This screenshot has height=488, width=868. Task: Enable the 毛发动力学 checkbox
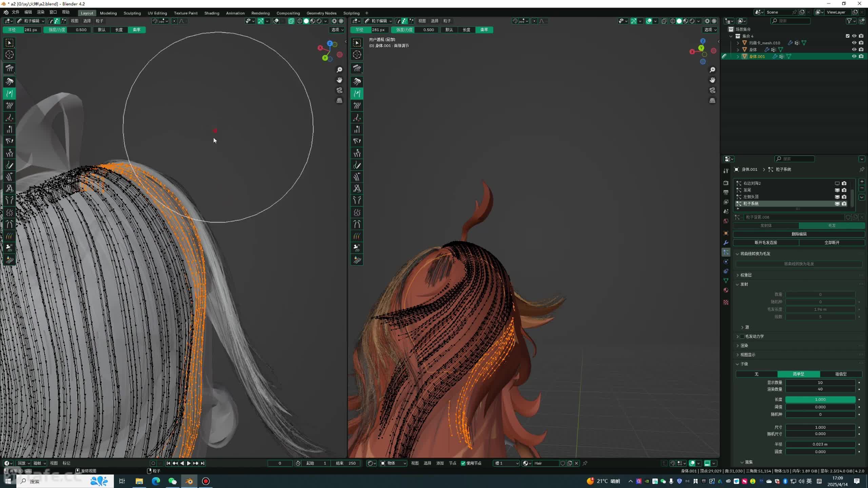[x=742, y=336]
